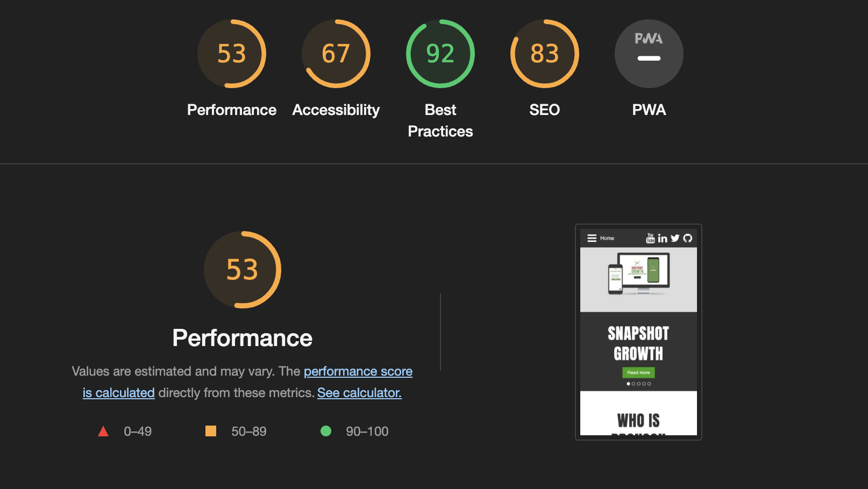Click the orange square 50–89 legend marker
Screen dimensions: 868x489
coord(211,431)
